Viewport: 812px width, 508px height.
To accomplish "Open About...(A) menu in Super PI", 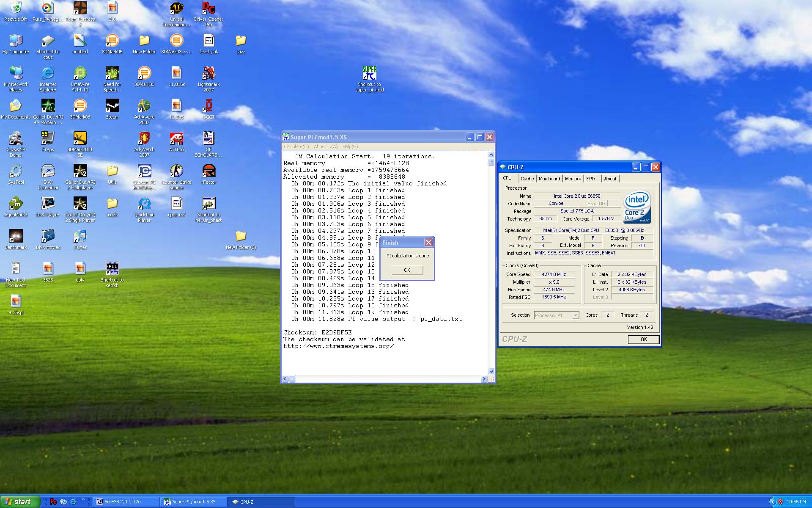I will point(326,146).
